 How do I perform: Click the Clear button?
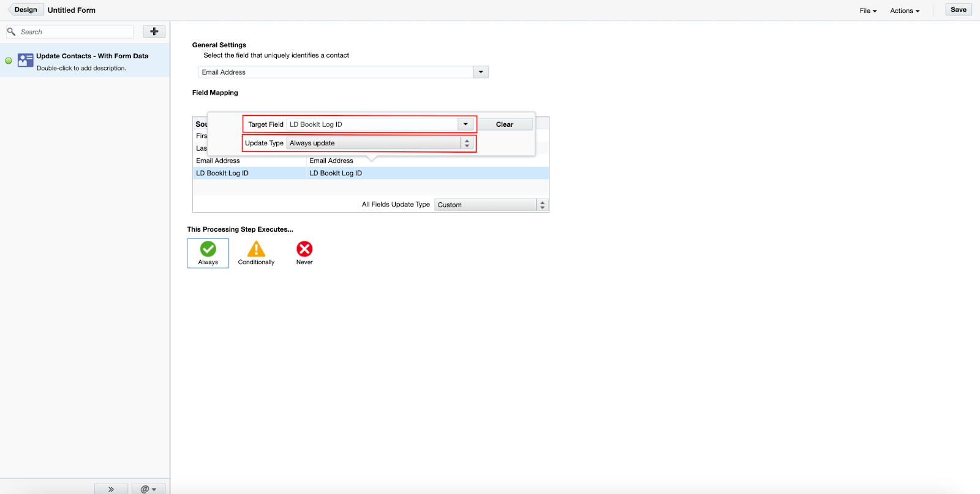pyautogui.click(x=505, y=124)
